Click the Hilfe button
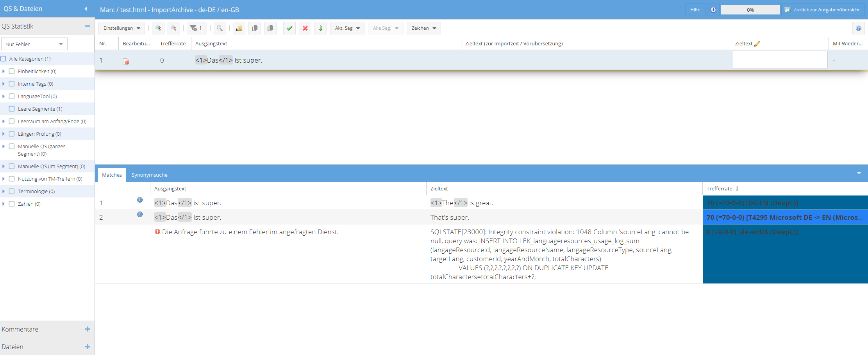This screenshot has width=868, height=355. 695,10
